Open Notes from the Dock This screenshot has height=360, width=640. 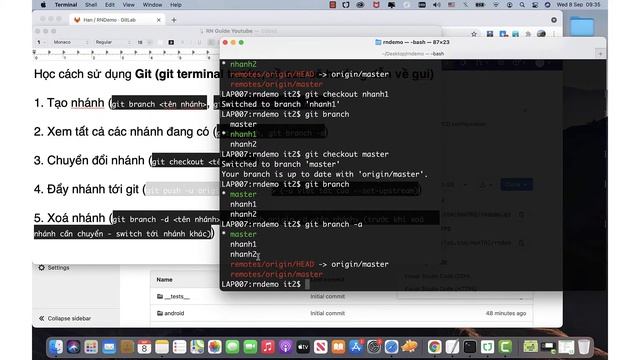[x=162, y=347]
